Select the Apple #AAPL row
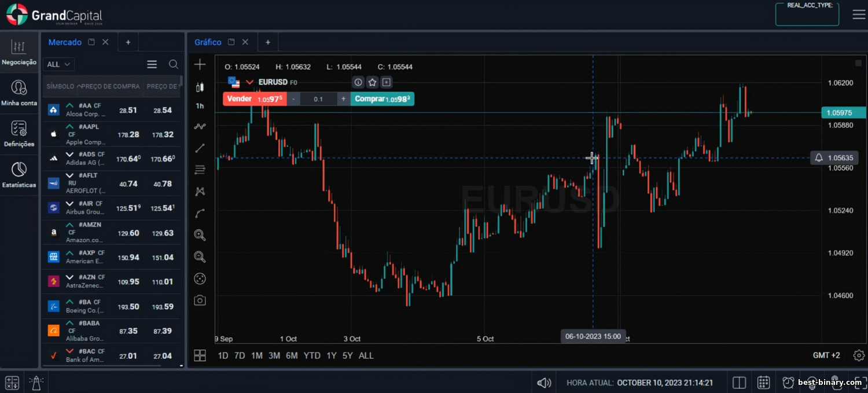Screen dimensions: 868x393 [111, 134]
